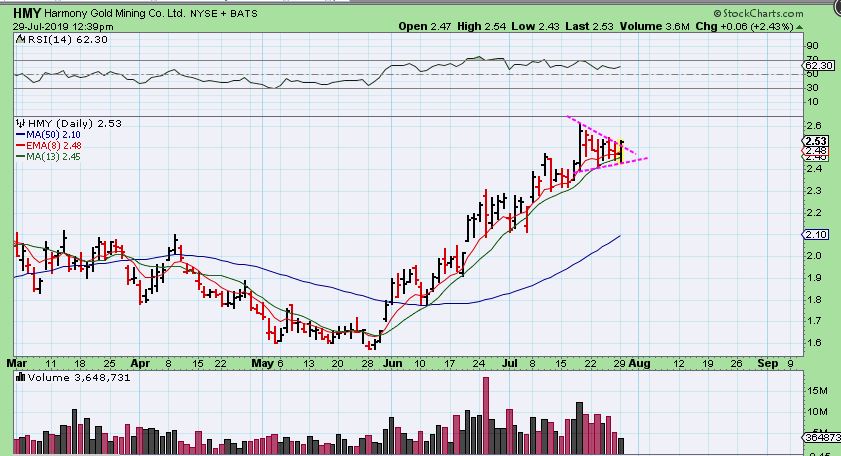841x456 pixels.
Task: Click the HMY (Daily) 2.53 legend label
Action: click(75, 123)
